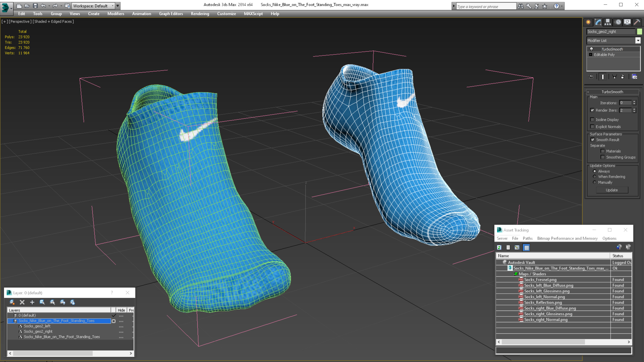Click the Update button in TurboSmooth

(x=612, y=190)
